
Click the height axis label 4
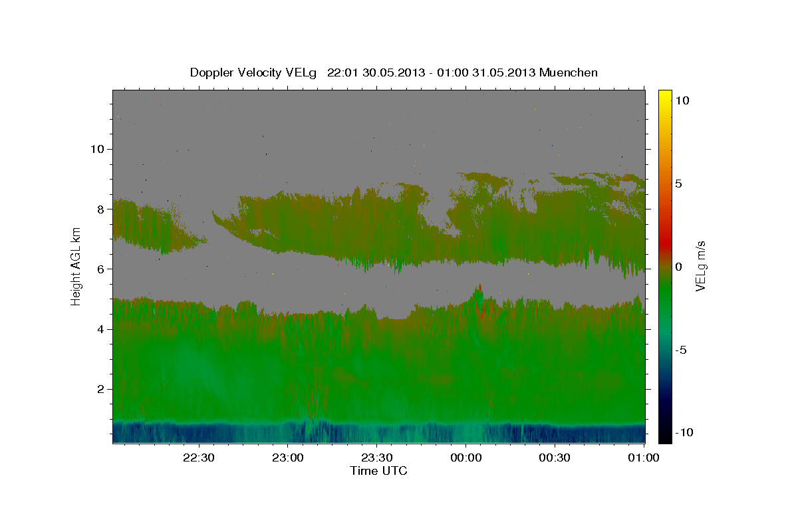pos(100,329)
